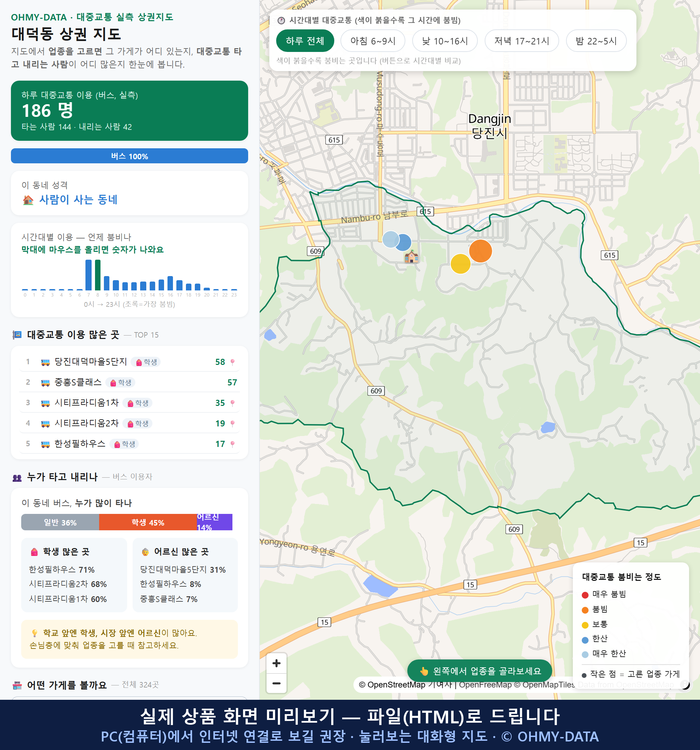
Task: Zoom in with the map plus button
Action: tap(276, 663)
